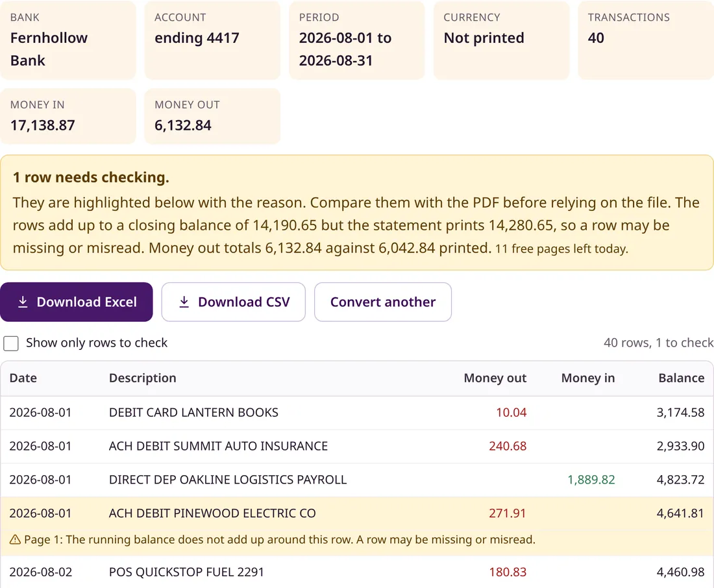Screen dimensions: 714x588
Task: Click the 180.83 money out amount
Action: 508,572
